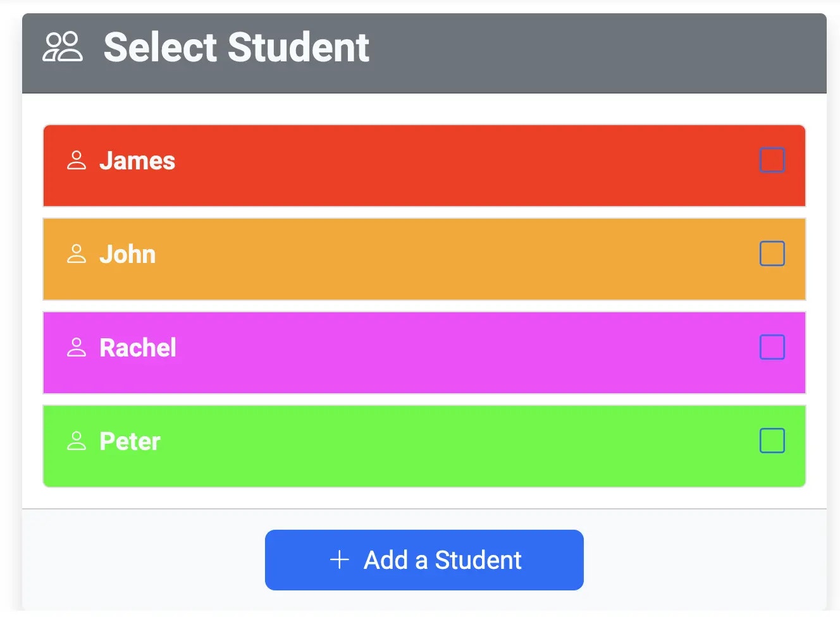Image resolution: width=840 pixels, height=622 pixels.
Task: Click the person icon beside Peter
Action: pos(77,441)
